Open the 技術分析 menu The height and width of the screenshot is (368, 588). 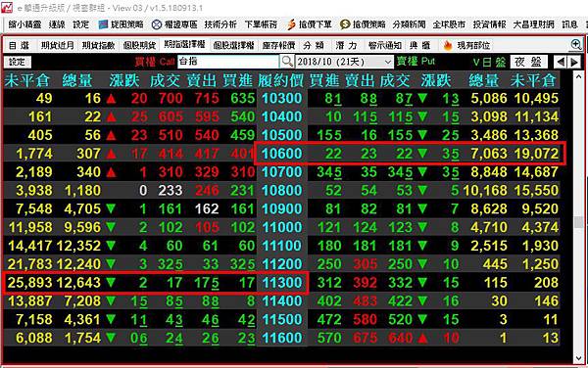pos(220,24)
